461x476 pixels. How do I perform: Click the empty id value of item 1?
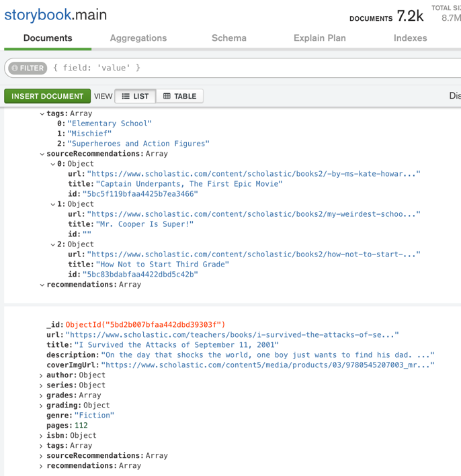87,234
